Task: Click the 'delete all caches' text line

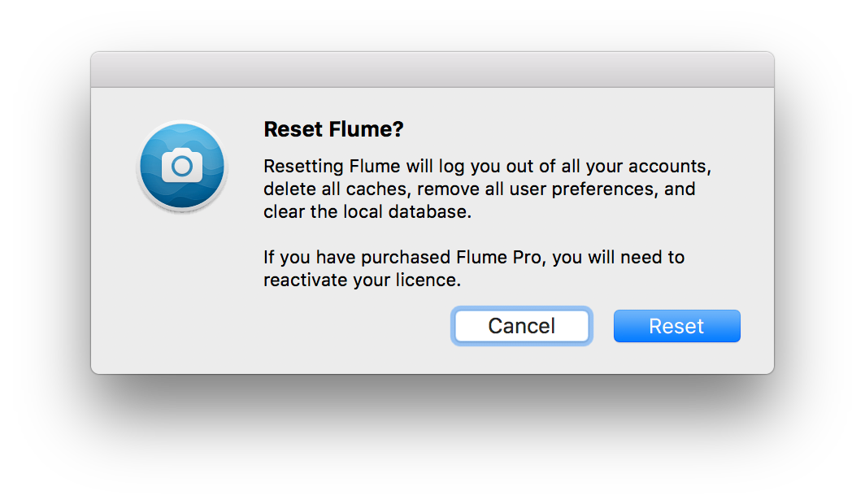Action: click(480, 189)
